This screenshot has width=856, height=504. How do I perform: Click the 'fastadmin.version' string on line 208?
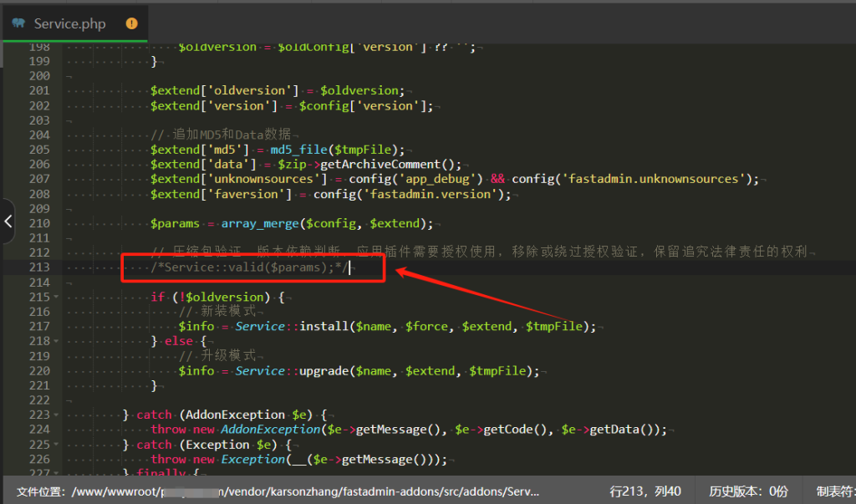[x=431, y=194]
